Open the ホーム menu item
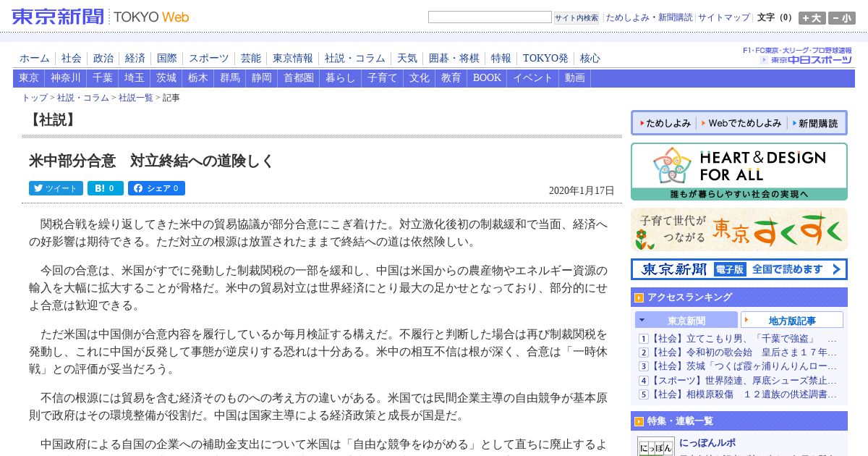 (35, 59)
